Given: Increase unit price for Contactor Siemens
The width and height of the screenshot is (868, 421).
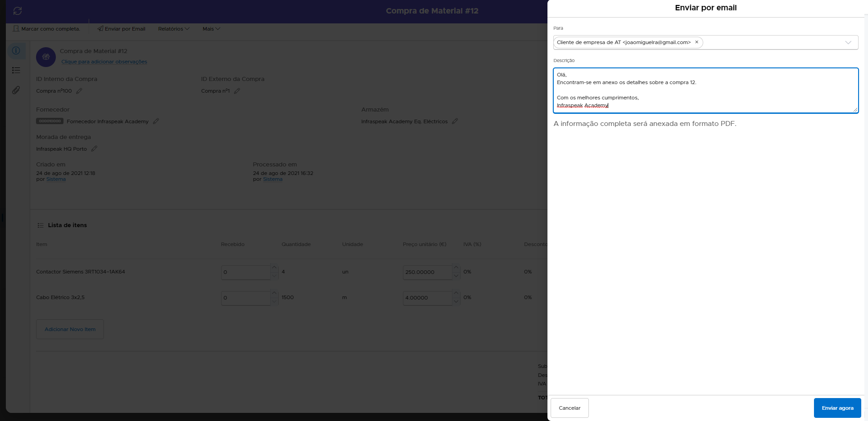Looking at the screenshot, I should (x=456, y=268).
